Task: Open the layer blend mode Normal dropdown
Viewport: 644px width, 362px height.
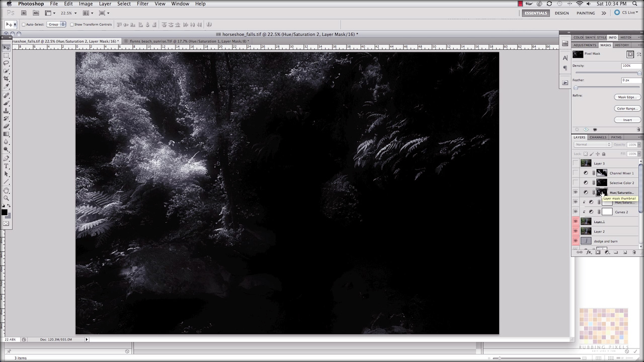Action: (x=592, y=145)
